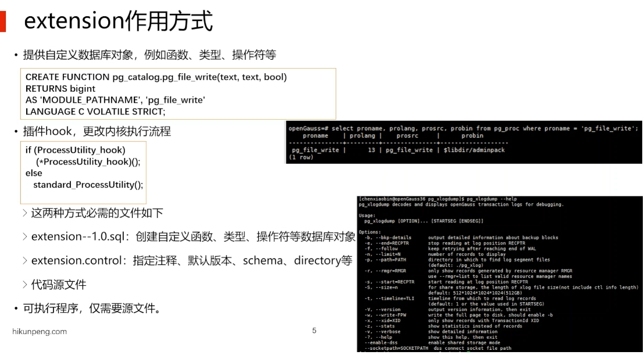This screenshot has height=355, width=644.
Task: Click the "standard_ProcessUtility();" code line
Action: click(x=88, y=185)
